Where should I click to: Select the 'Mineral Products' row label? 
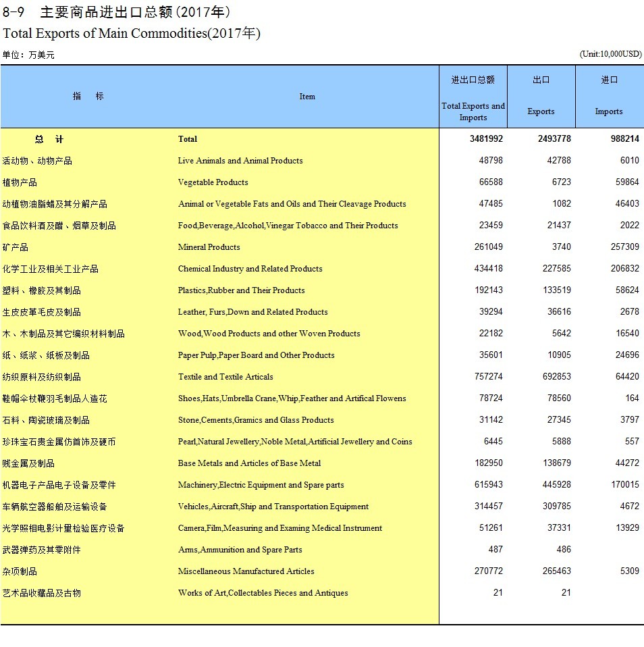(209, 247)
